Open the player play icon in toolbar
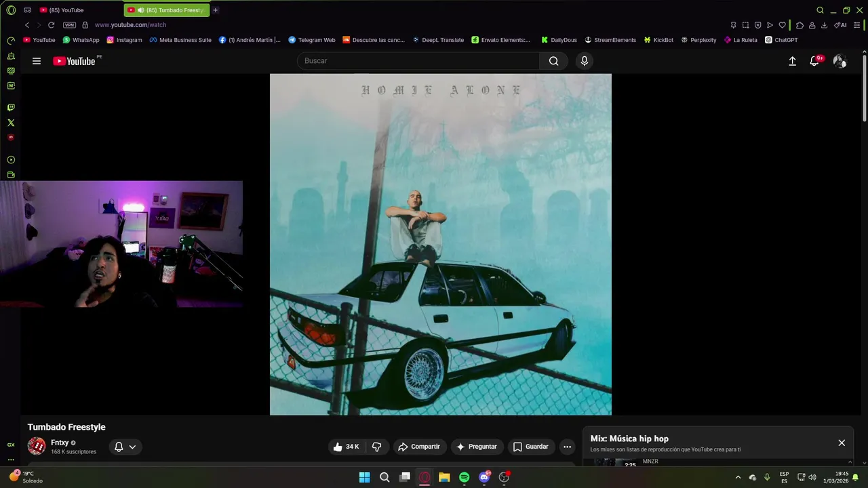This screenshot has height=488, width=868. pyautogui.click(x=770, y=25)
